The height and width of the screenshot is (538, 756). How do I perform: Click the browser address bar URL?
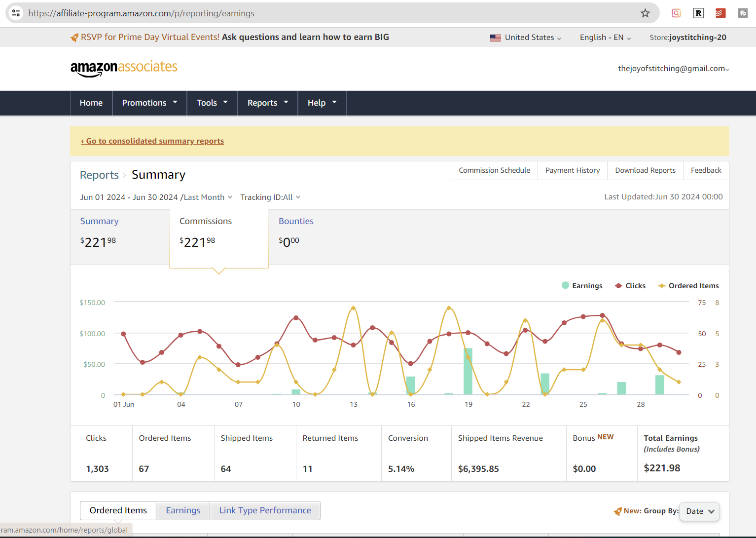pyautogui.click(x=142, y=13)
